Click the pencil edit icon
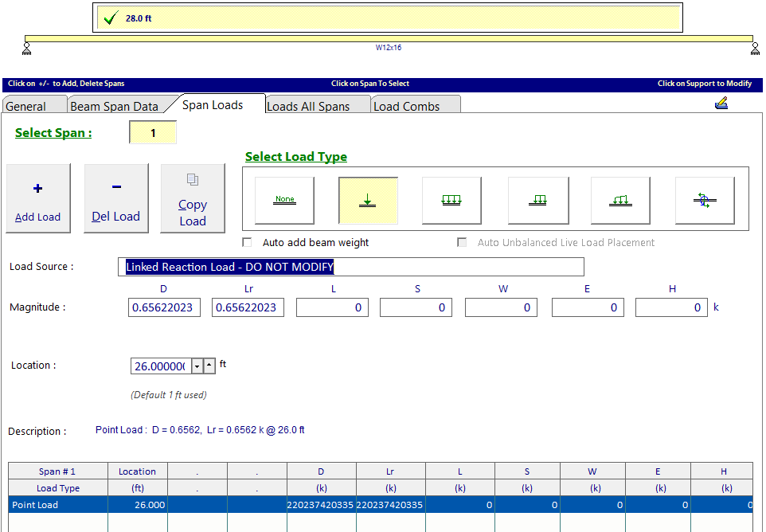766x532 pixels. pyautogui.click(x=721, y=103)
